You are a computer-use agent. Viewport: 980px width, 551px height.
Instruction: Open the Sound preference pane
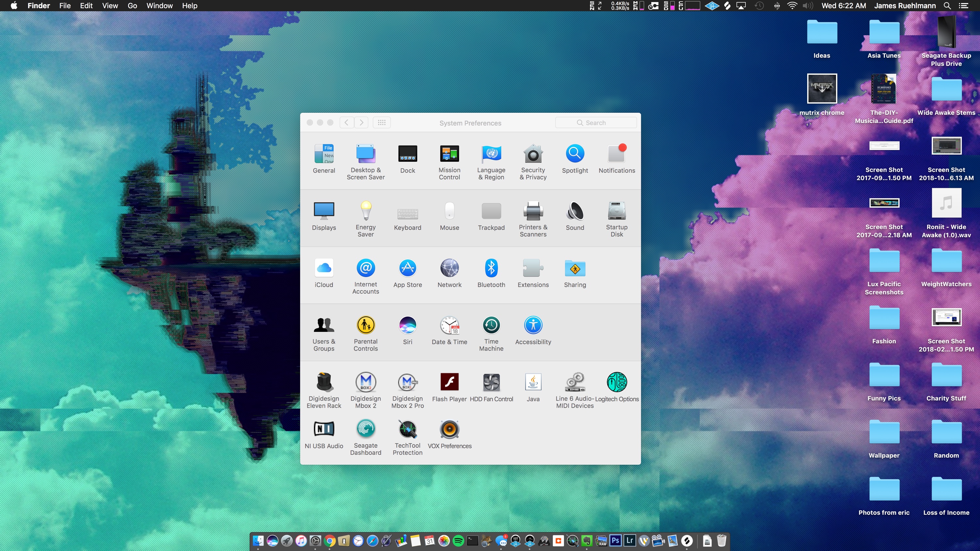click(x=575, y=211)
